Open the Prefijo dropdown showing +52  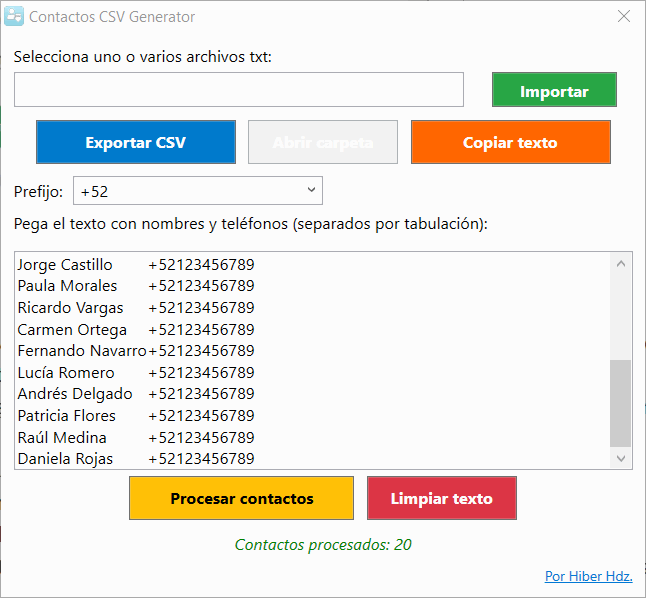[x=198, y=190]
